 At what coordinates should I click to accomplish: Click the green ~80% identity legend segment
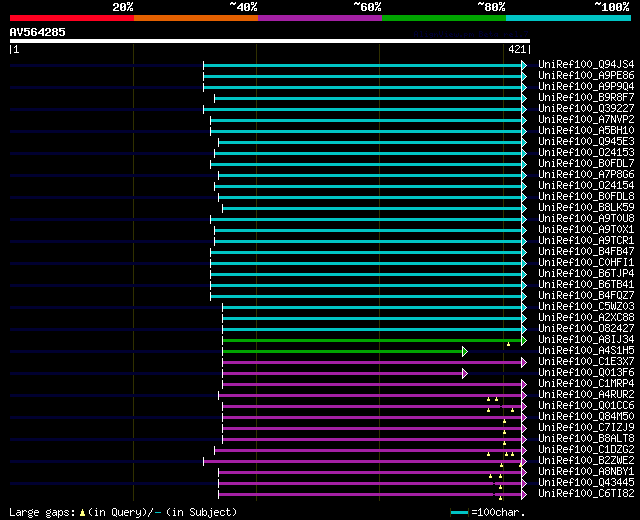coord(444,18)
